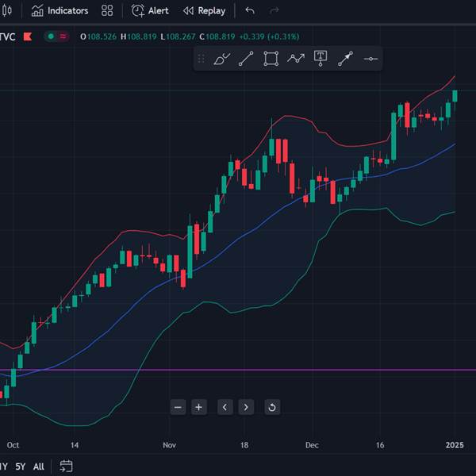Create a new Alert
476x476 pixels.
coord(150,10)
